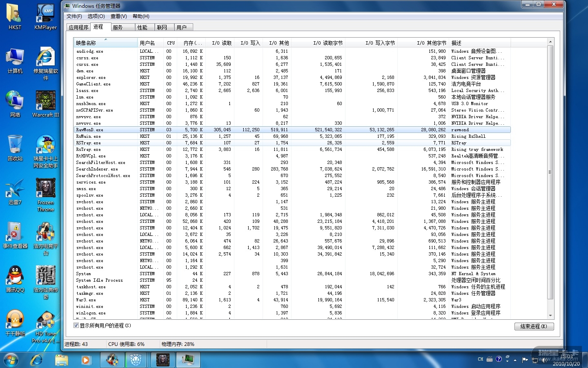
Task: Sort by the I/O 读取字节 column header
Action: pyautogui.click(x=318, y=43)
